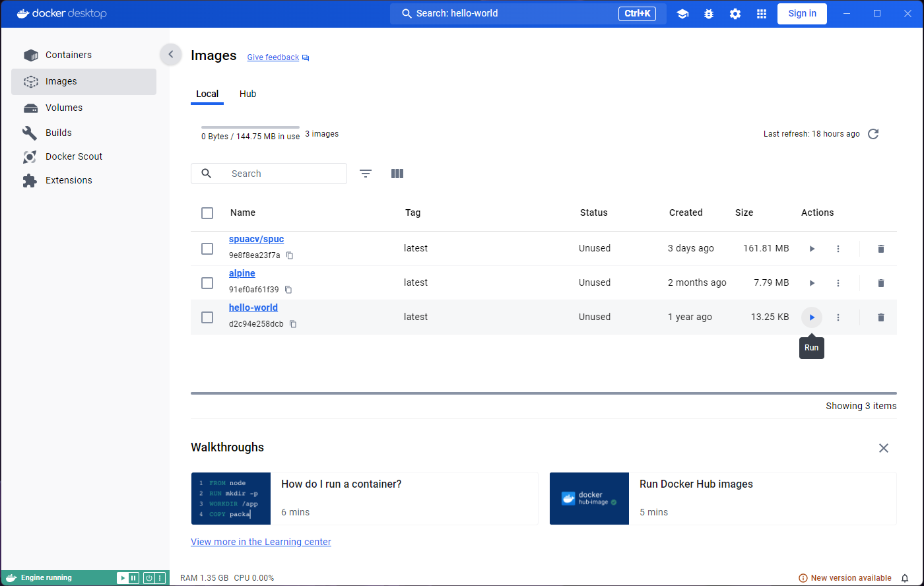Image resolution: width=924 pixels, height=586 pixels.
Task: Click the Docker Desktop logo in title bar
Action: pyautogui.click(x=61, y=13)
